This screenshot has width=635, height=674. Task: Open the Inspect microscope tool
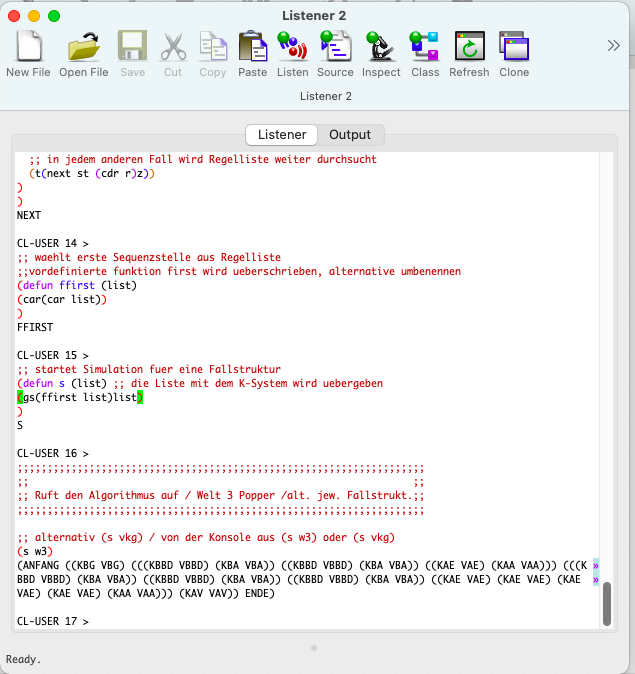click(380, 47)
